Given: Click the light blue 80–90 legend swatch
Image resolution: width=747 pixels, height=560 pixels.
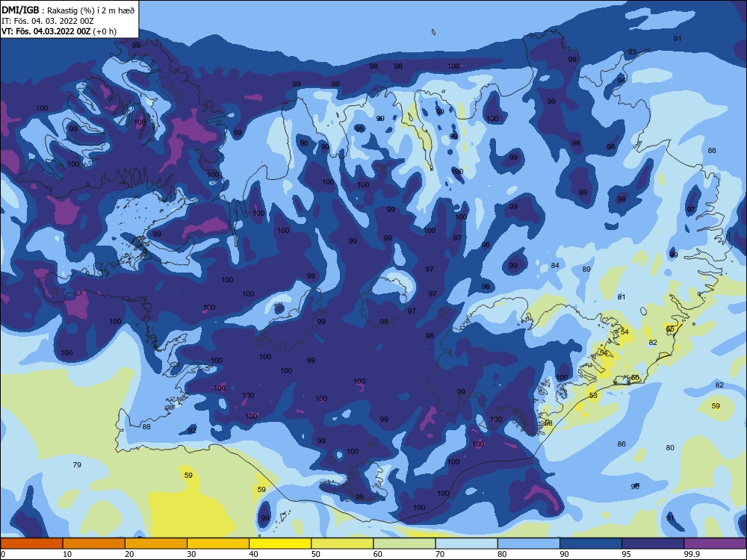Looking at the screenshot, I should click(529, 544).
